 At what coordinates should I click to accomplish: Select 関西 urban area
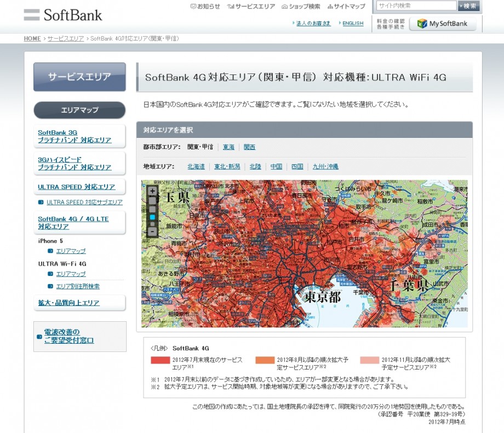[x=249, y=147]
